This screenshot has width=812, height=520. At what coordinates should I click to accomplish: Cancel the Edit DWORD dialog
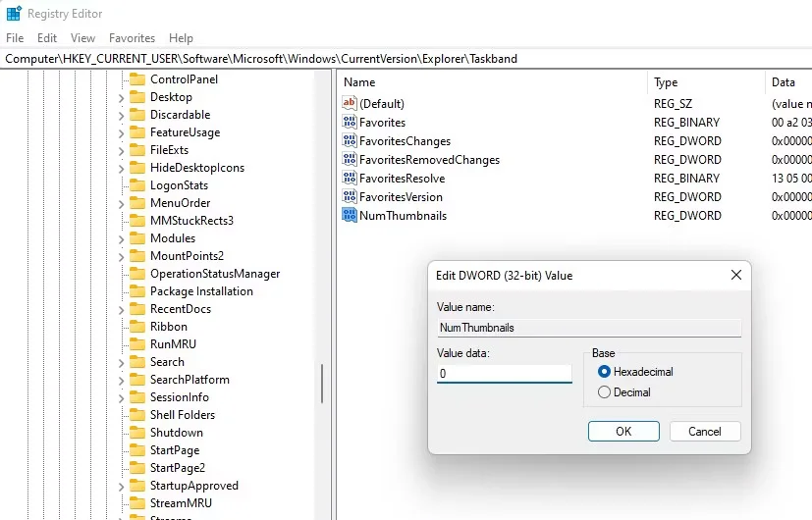click(705, 431)
